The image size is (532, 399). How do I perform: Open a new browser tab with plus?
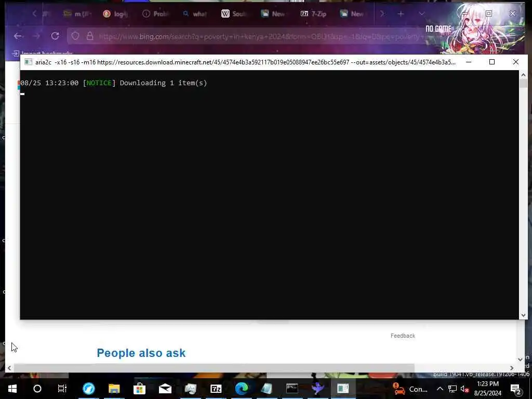401,14
